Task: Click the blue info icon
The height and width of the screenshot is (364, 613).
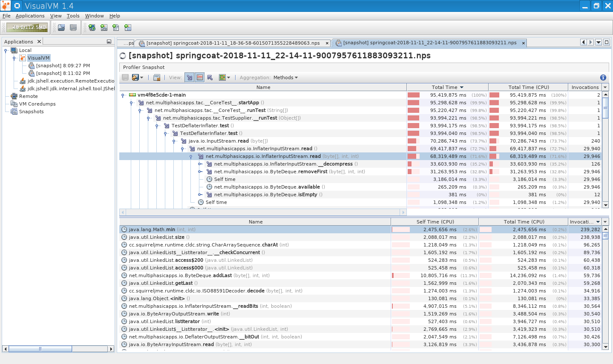Action: click(x=603, y=77)
